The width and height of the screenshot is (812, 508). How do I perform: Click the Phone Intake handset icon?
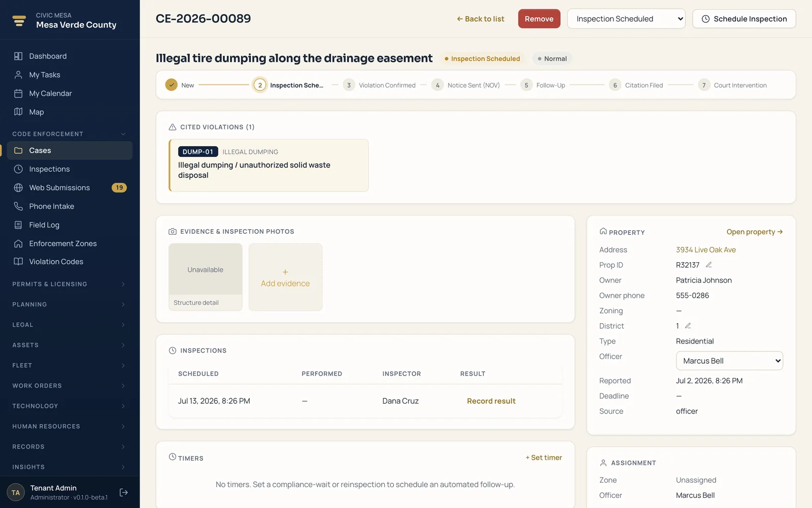pyautogui.click(x=18, y=206)
